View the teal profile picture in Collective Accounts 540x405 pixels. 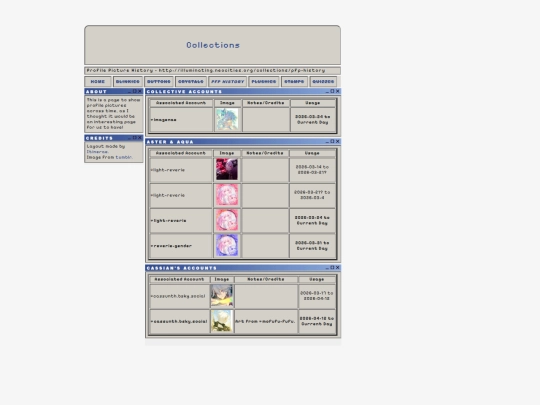pos(227,120)
